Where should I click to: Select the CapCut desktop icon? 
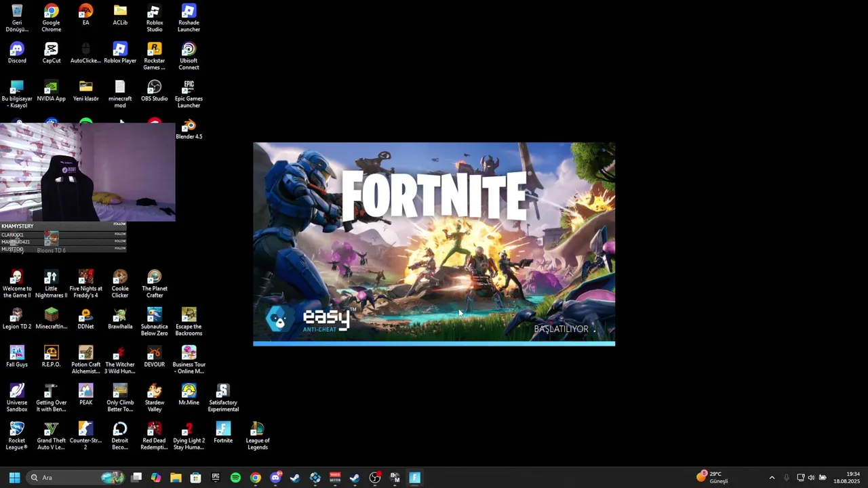tap(52, 53)
